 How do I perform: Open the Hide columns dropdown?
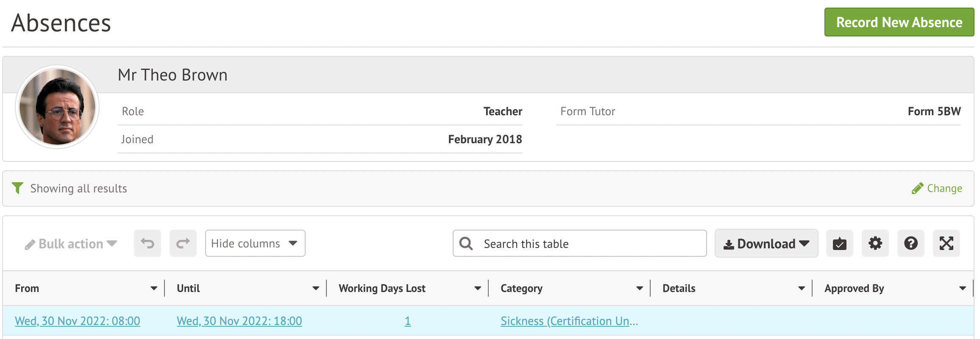click(x=255, y=243)
